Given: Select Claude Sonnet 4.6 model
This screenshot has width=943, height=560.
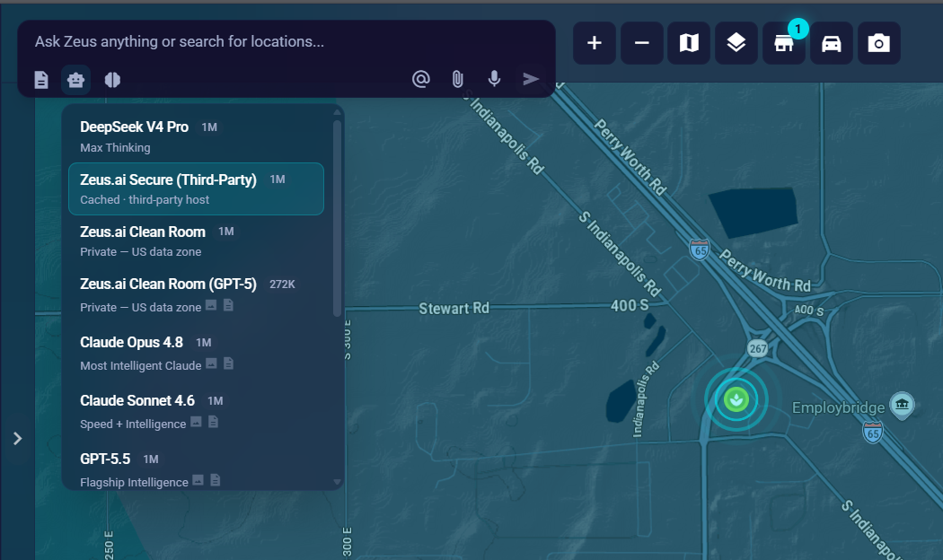Looking at the screenshot, I should [x=196, y=412].
